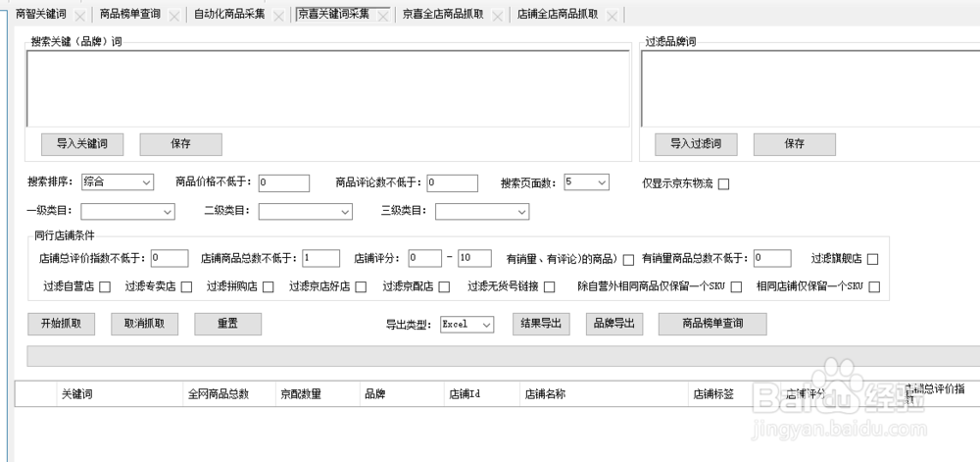
Task: Close the 自动化商品采集 tab
Action: [x=279, y=16]
